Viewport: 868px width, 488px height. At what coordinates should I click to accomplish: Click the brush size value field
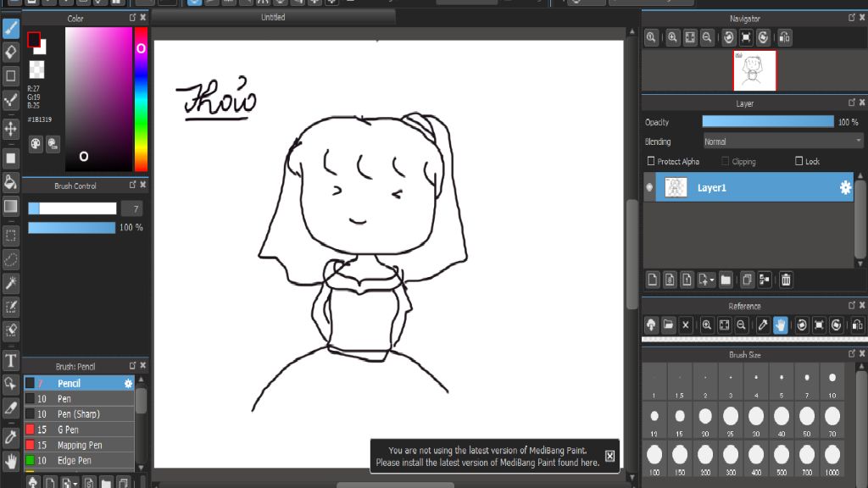coord(132,208)
